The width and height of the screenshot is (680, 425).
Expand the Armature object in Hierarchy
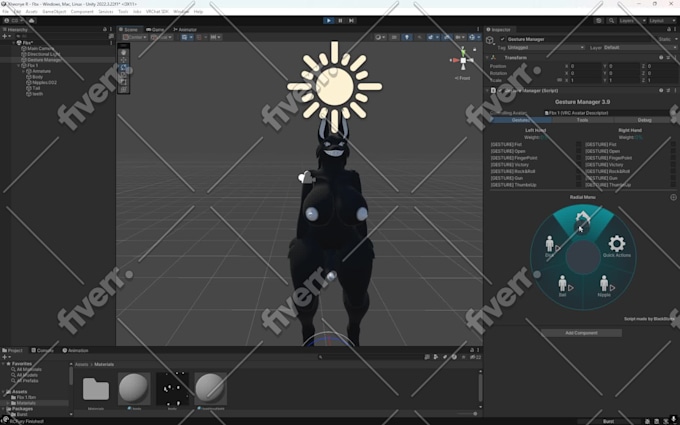24,71
